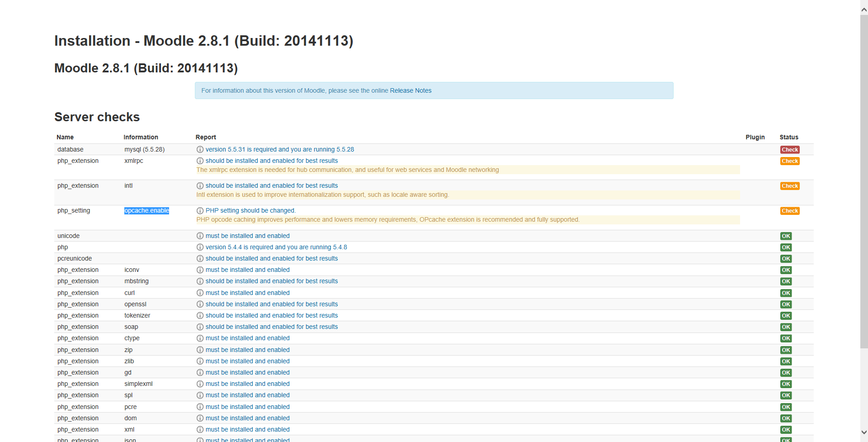Viewport: 868px width, 442px height.
Task: Click the OK badge in the unicode row
Action: pos(786,236)
